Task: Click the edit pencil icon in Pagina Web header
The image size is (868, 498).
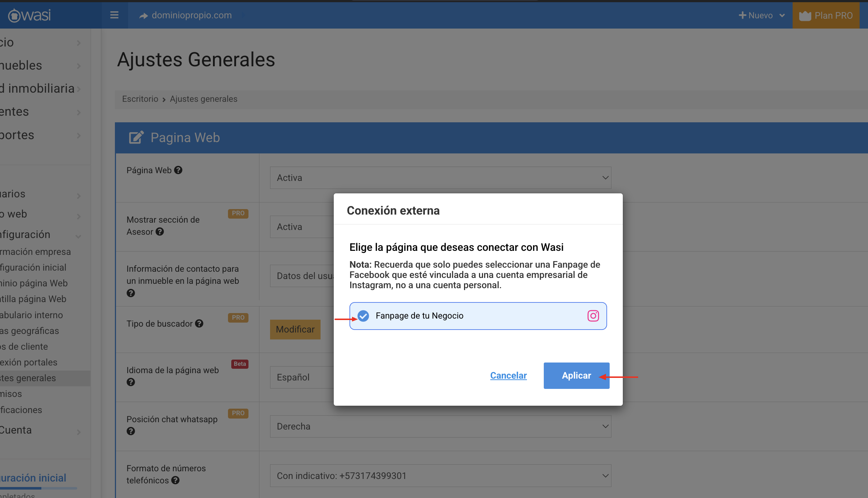Action: point(136,138)
